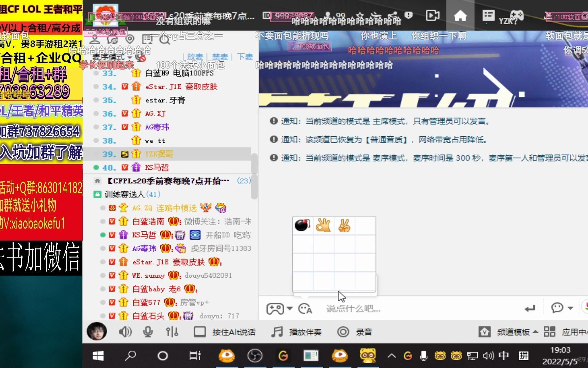Image resolution: width=588 pixels, height=368 pixels.
Task: Select user 白鲨浩南 in channel tree
Action: click(148, 221)
